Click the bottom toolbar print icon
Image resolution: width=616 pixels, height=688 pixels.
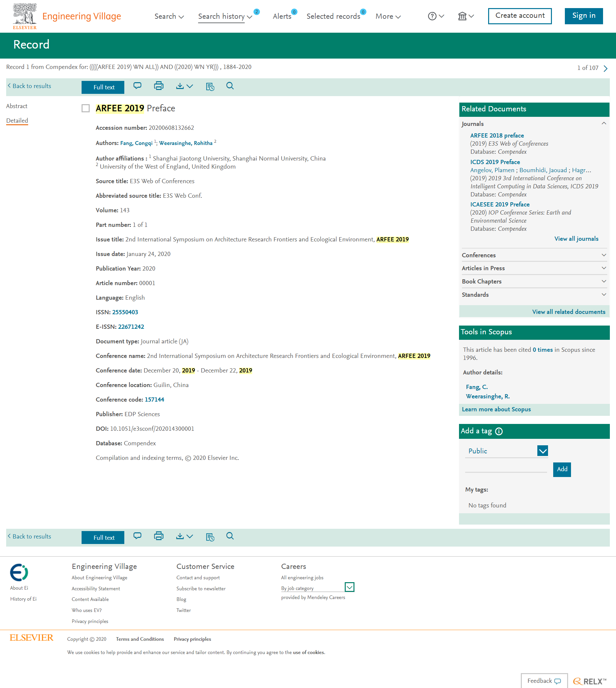(x=159, y=536)
